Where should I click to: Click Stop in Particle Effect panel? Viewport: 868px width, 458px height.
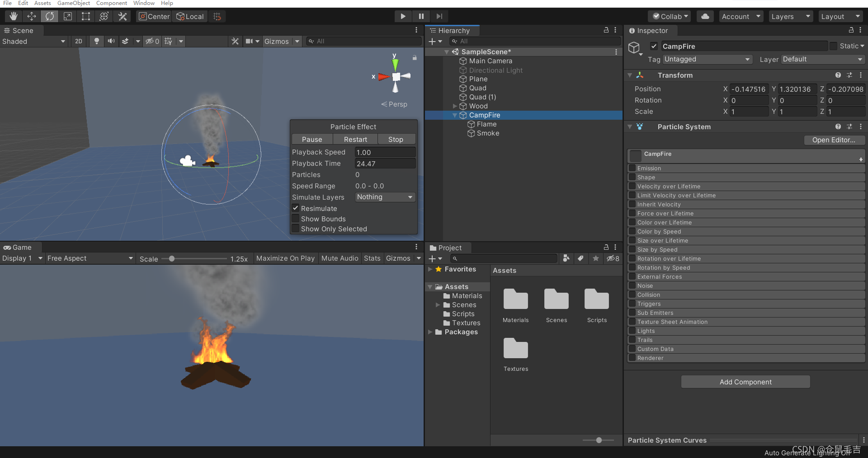coord(396,139)
